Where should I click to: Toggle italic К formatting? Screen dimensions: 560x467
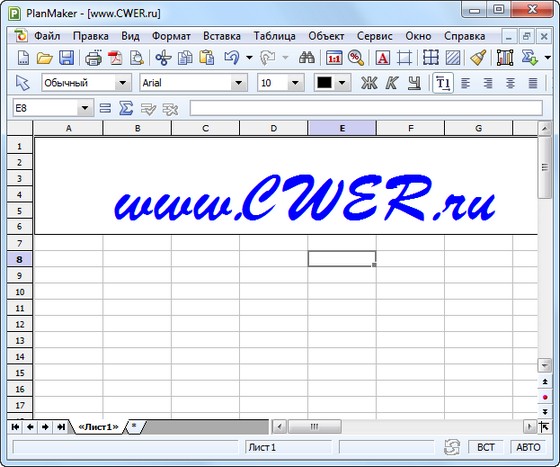[x=391, y=83]
